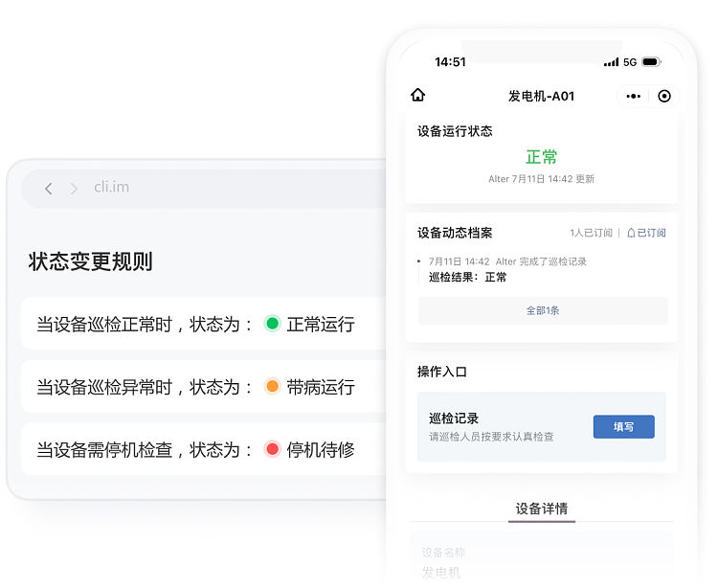Click the browser forward arrow

(x=74, y=189)
